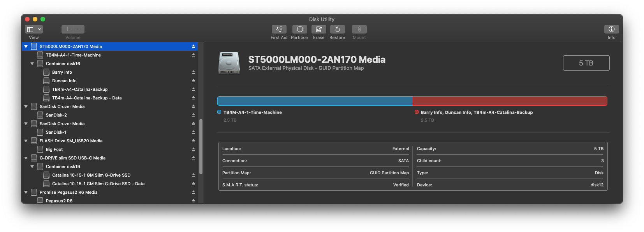
Task: Eject TB4m-A4-Catalina-Backup volume
Action: [193, 89]
